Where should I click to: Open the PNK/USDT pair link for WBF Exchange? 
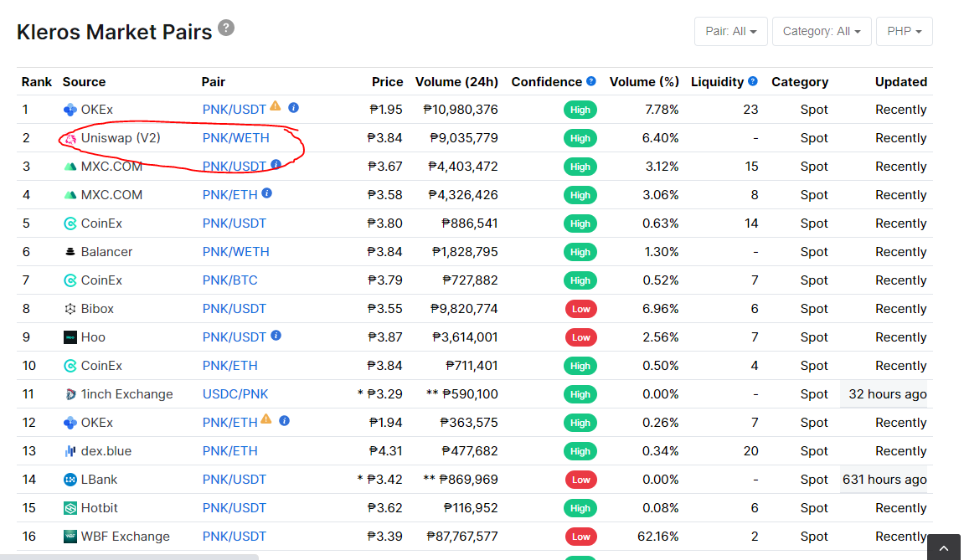coord(235,537)
